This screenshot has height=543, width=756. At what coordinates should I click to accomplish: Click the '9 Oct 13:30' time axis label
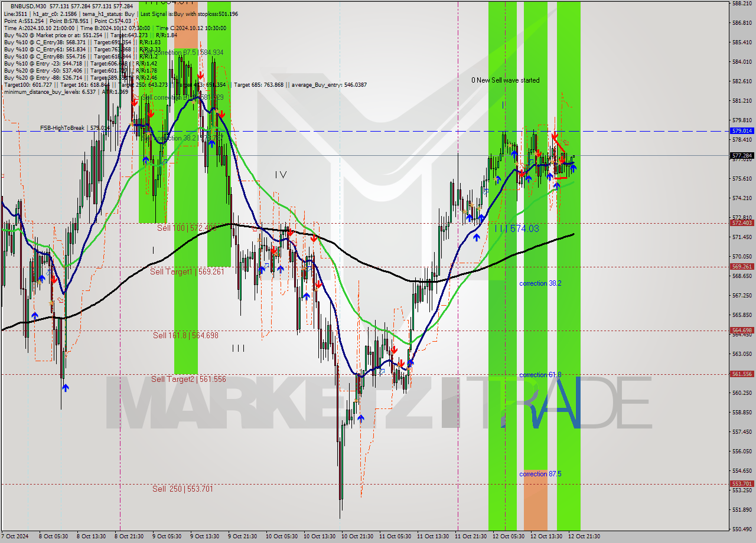tap(203, 537)
